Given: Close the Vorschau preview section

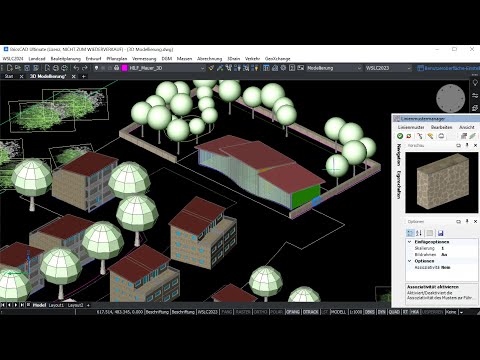Looking at the screenshot, I should pyautogui.click(x=475, y=145).
